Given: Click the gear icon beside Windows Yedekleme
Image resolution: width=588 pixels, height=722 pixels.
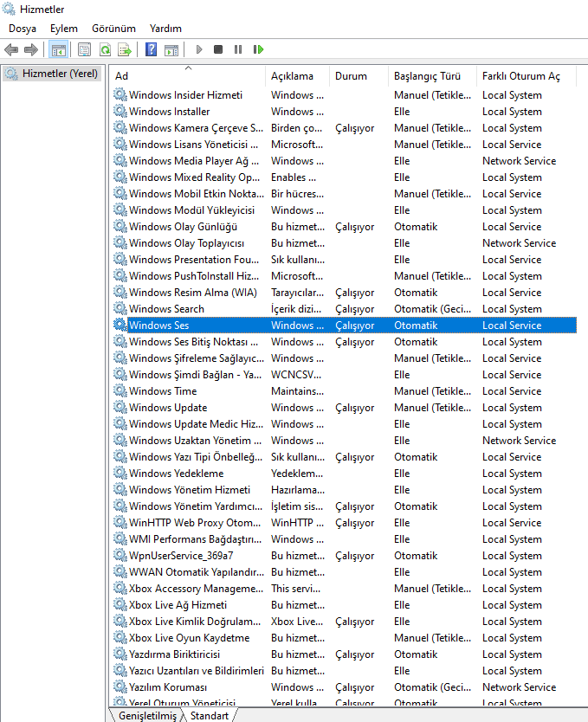Looking at the screenshot, I should pyautogui.click(x=120, y=473).
